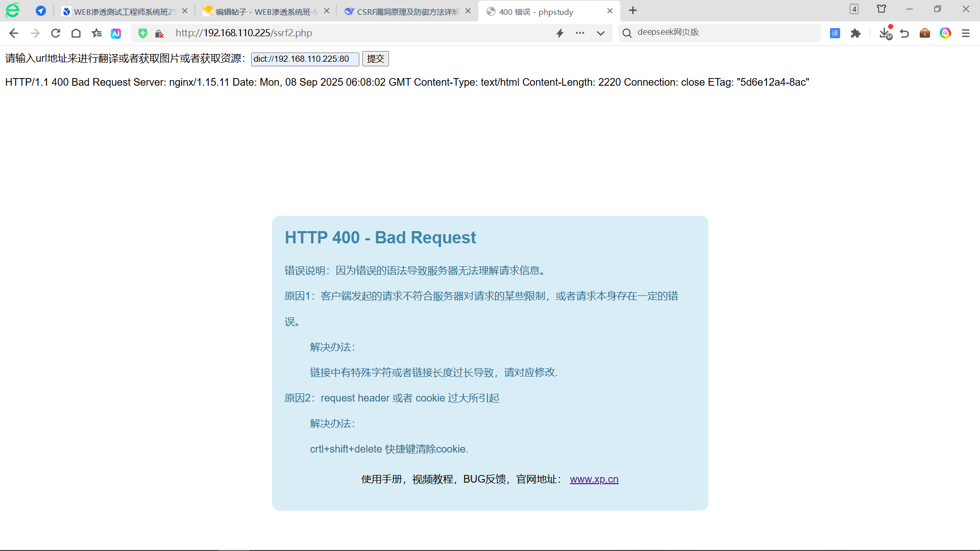
Task: Open the browser home page
Action: 76,33
